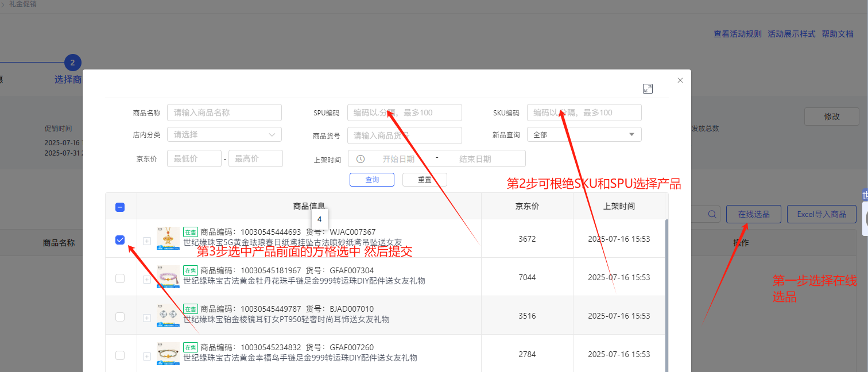Image resolution: width=868 pixels, height=372 pixels.
Task: Click the 查询 button
Action: (371, 180)
